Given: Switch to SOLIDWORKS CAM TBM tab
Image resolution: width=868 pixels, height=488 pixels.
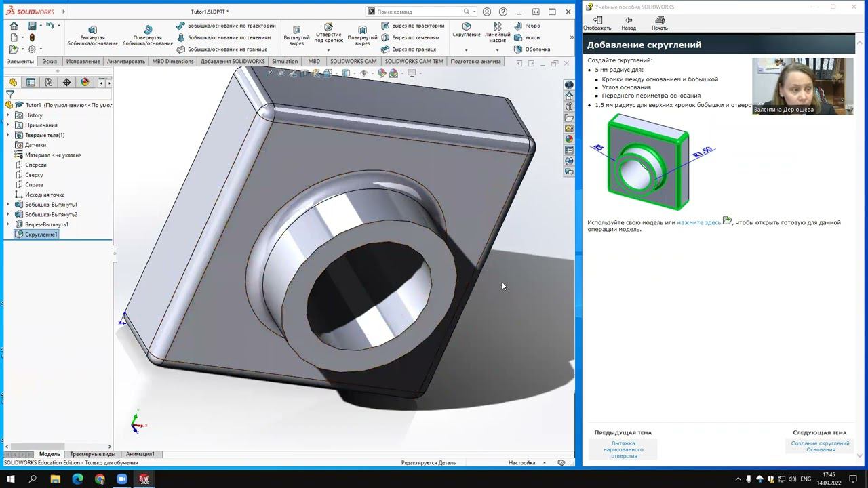Looking at the screenshot, I should [414, 61].
